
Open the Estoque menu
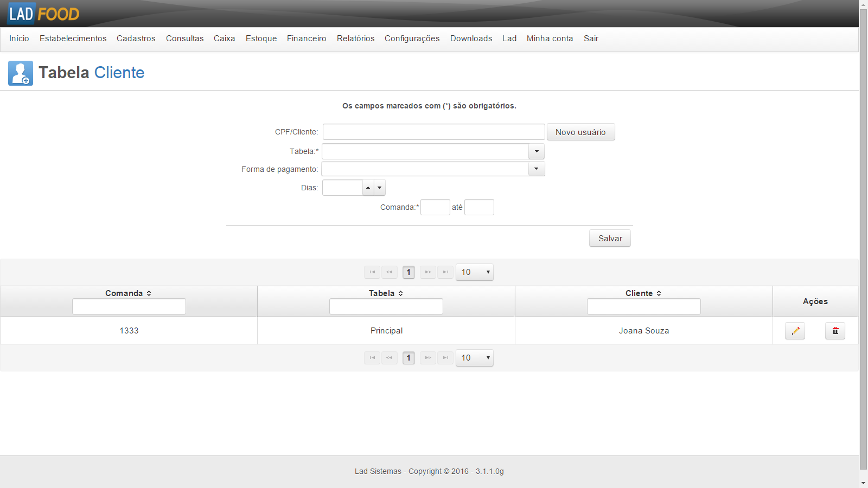(261, 38)
